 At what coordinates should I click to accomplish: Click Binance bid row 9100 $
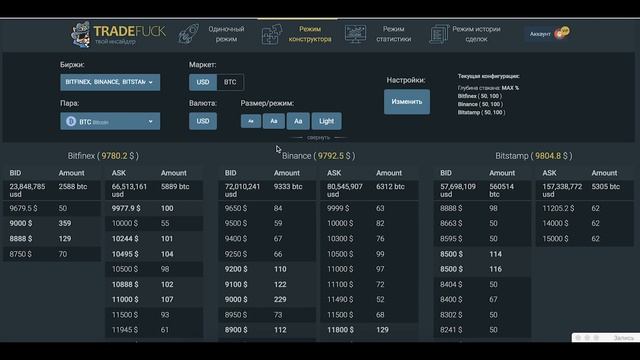(x=267, y=284)
